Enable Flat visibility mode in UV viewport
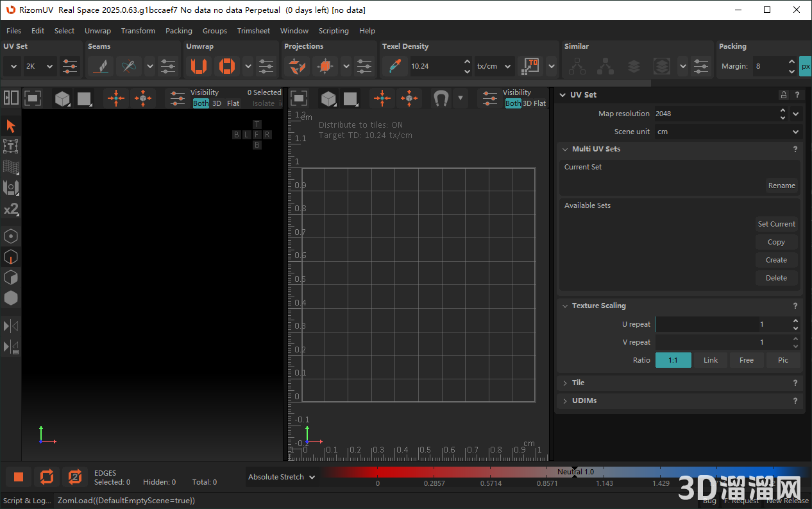Image resolution: width=812 pixels, height=509 pixels. pyautogui.click(x=539, y=103)
